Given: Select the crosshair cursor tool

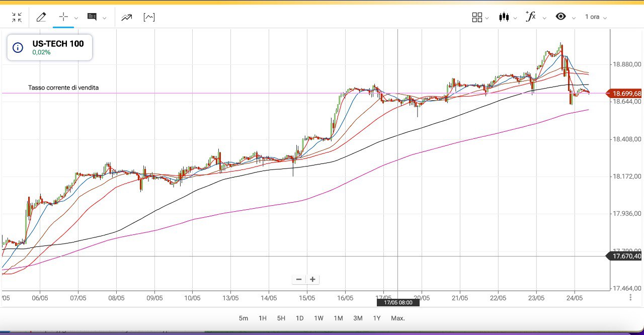Looking at the screenshot, I should 63,17.
